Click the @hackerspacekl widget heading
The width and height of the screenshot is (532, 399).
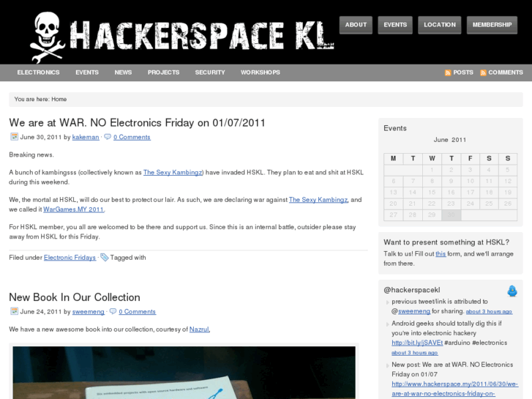(x=411, y=290)
